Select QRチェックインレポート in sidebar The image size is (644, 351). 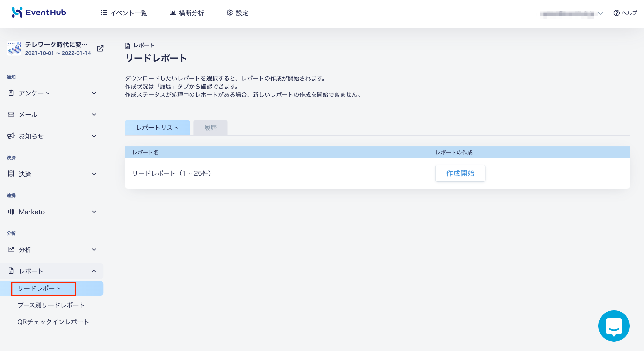tap(53, 322)
